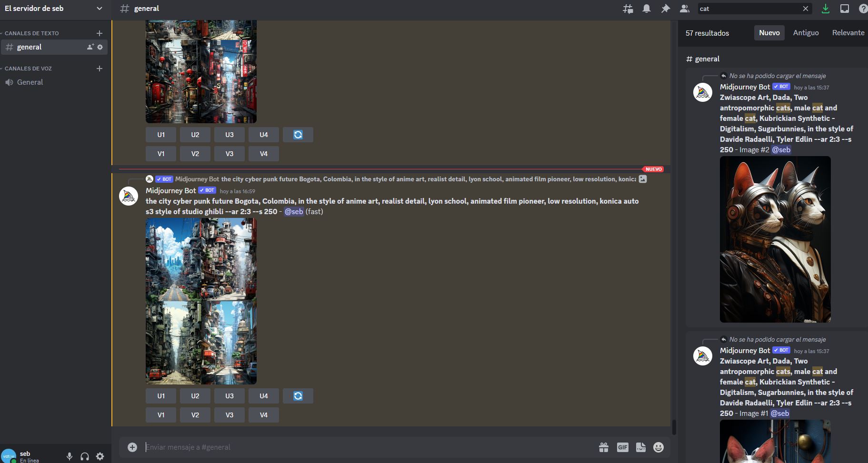Open notification settings bell icon

(647, 9)
